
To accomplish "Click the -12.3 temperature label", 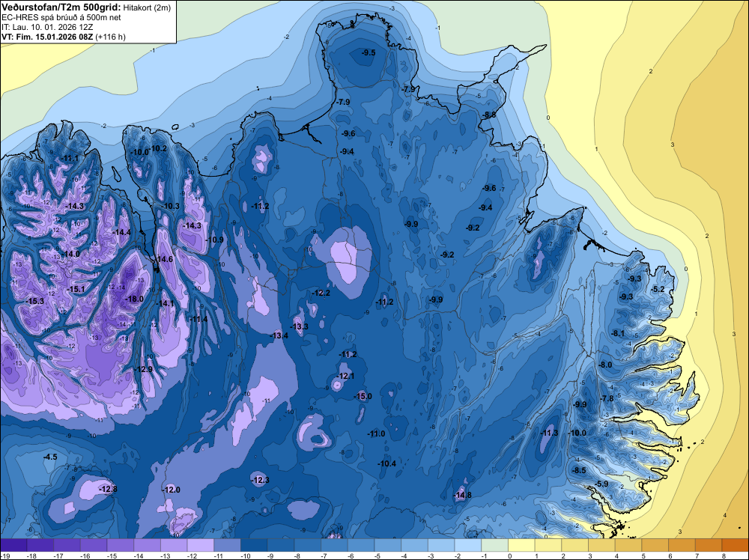I will tap(260, 480).
